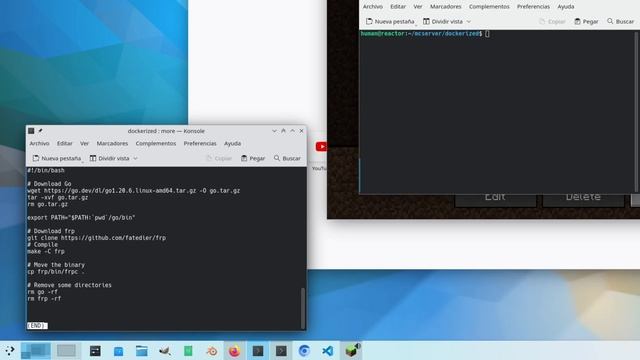Click Nueva pestaña in dockerized Konsole toolbar

click(x=57, y=158)
